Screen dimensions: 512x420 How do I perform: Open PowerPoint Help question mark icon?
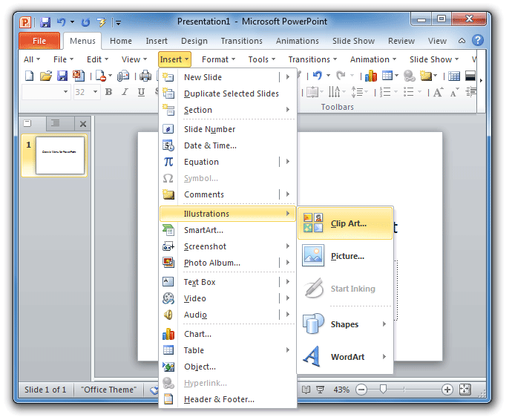(x=479, y=41)
